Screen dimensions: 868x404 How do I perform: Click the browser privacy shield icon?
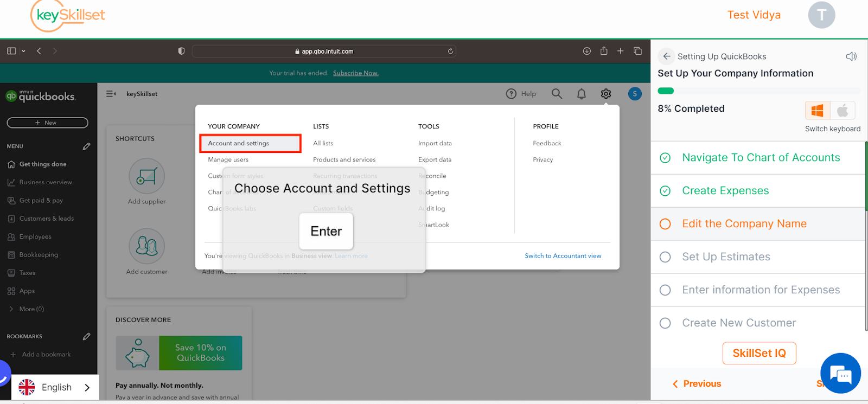[x=181, y=51]
